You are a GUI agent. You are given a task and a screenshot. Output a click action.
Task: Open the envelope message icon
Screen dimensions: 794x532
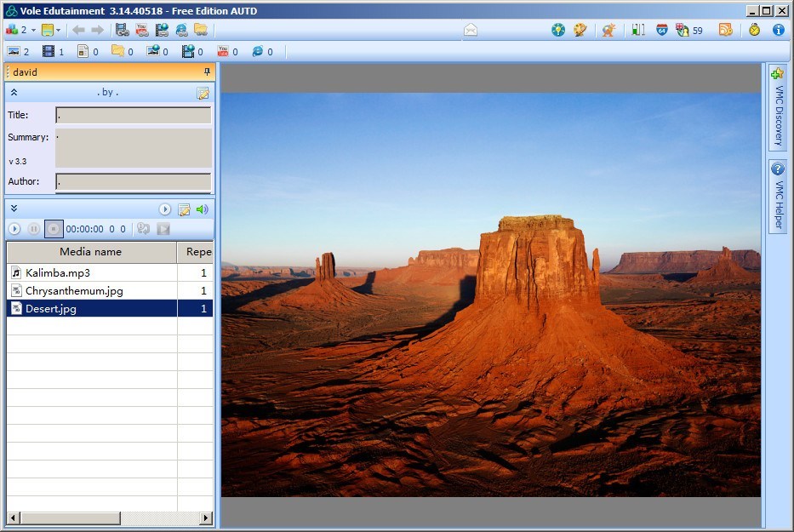click(469, 28)
